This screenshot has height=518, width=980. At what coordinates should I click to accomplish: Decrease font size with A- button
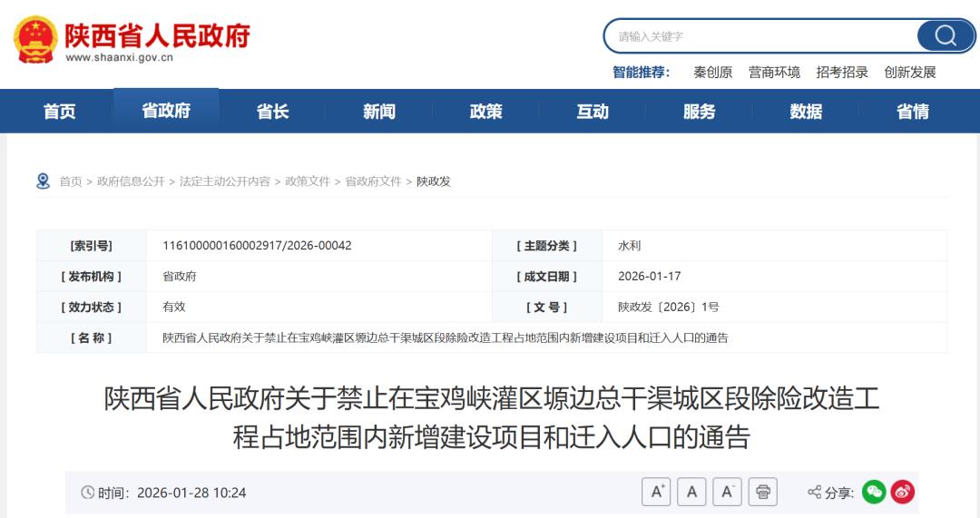coord(727,492)
